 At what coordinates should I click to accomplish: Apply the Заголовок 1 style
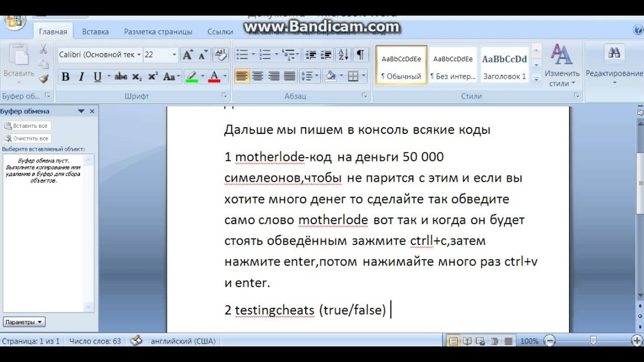pyautogui.click(x=504, y=65)
